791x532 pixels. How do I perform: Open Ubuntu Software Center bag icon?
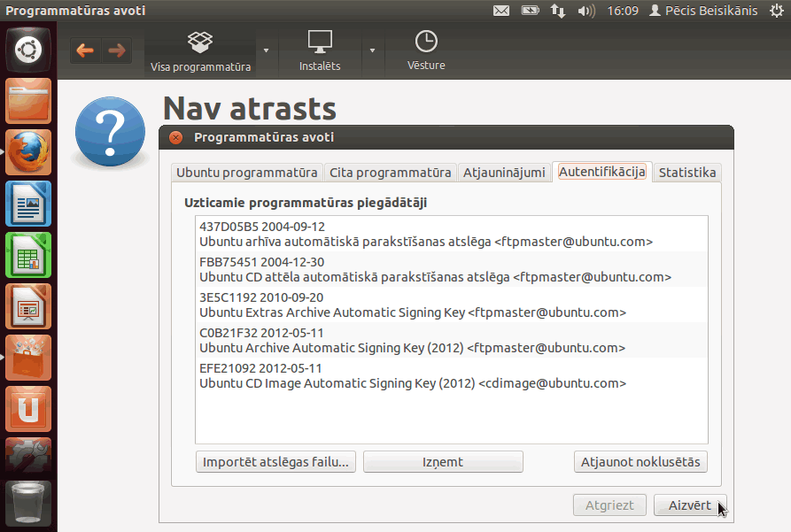(x=28, y=358)
